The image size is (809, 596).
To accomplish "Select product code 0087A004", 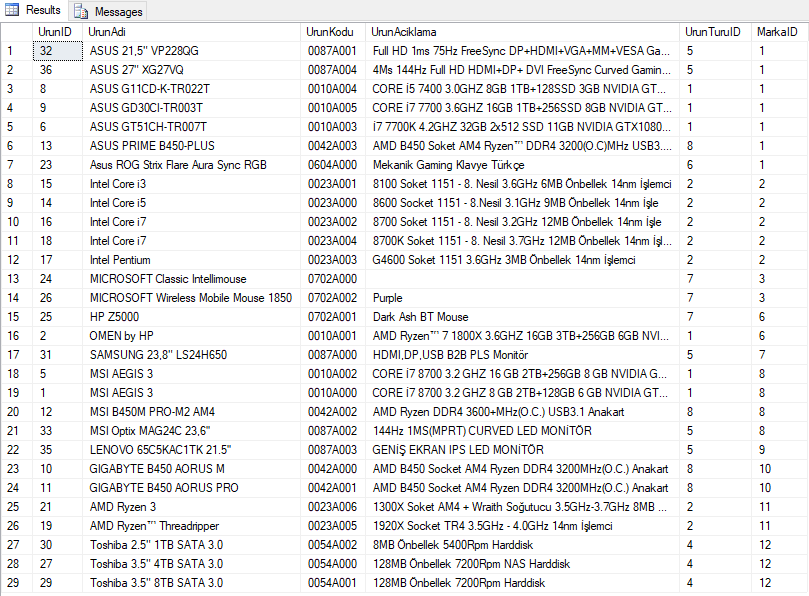I will [333, 70].
